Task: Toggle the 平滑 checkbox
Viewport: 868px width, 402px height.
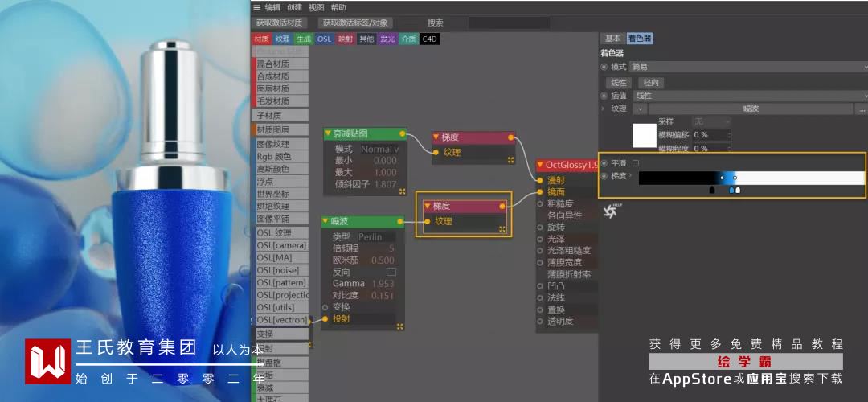Action: tap(636, 163)
